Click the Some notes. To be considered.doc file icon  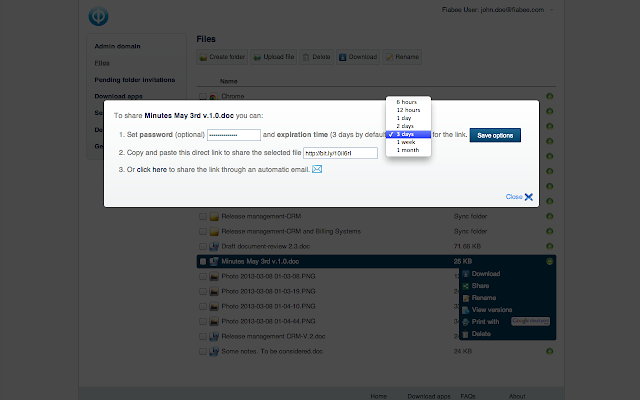click(x=214, y=351)
